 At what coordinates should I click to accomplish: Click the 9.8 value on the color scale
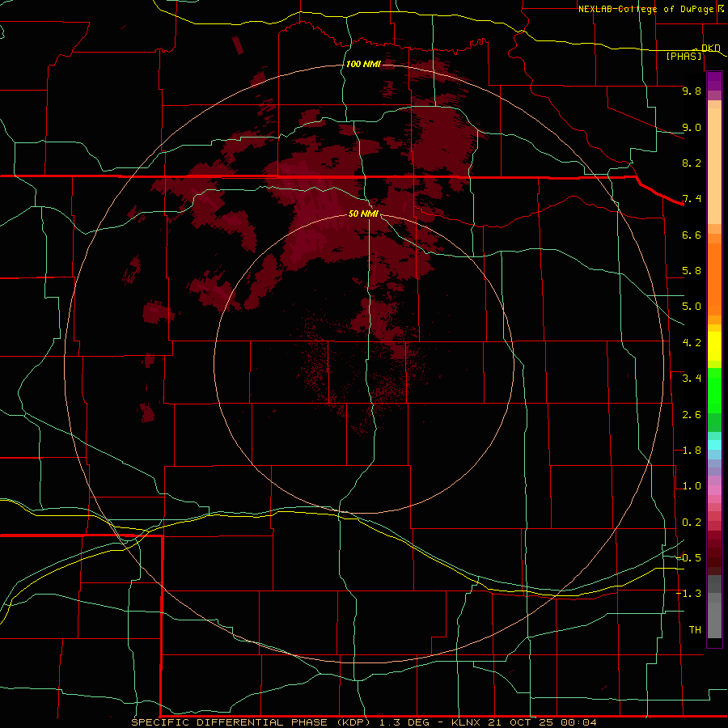[x=692, y=91]
